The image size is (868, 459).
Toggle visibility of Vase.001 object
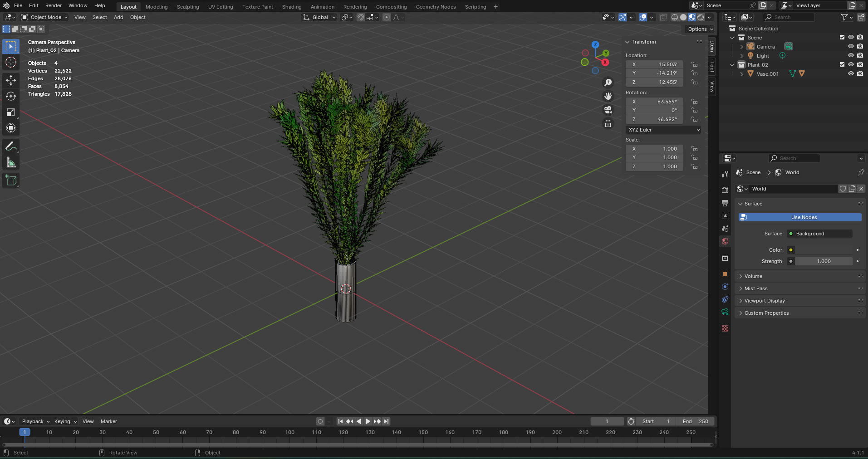tap(851, 73)
